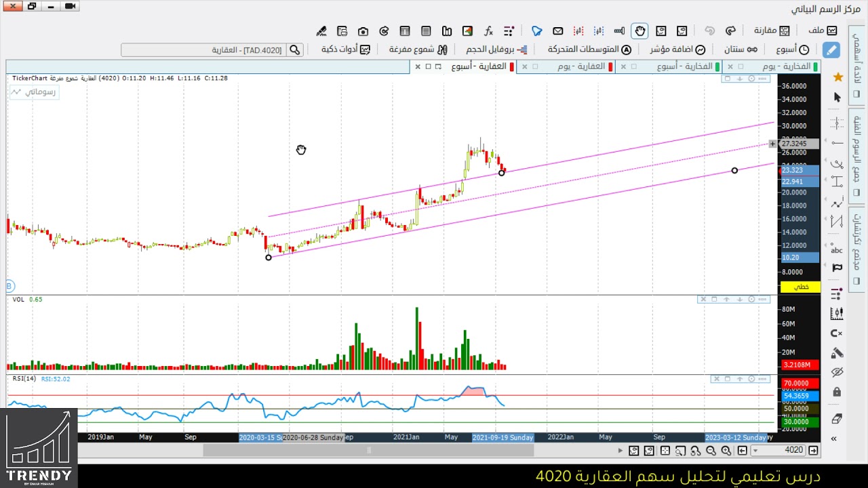
Task: Click the 2021-09-19 Sunday date marker
Action: coord(502,438)
